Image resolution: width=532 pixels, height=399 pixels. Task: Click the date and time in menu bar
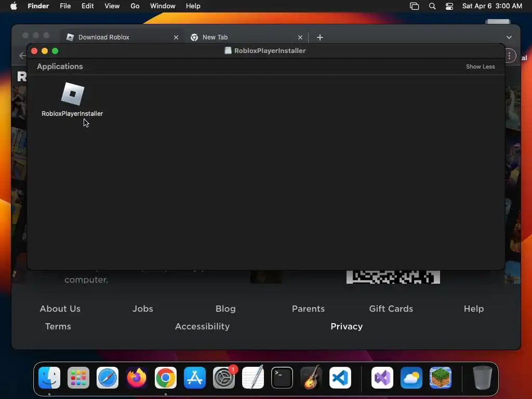pos(492,6)
